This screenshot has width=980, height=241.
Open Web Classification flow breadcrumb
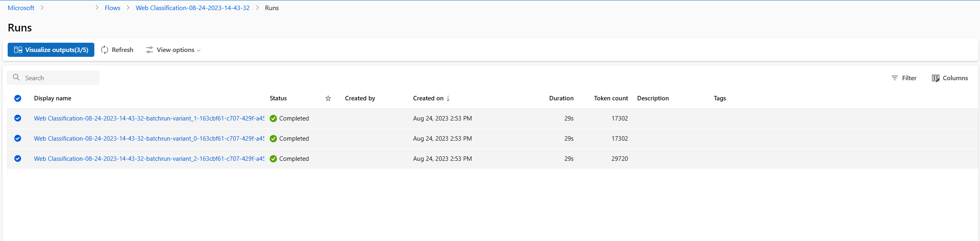click(193, 8)
